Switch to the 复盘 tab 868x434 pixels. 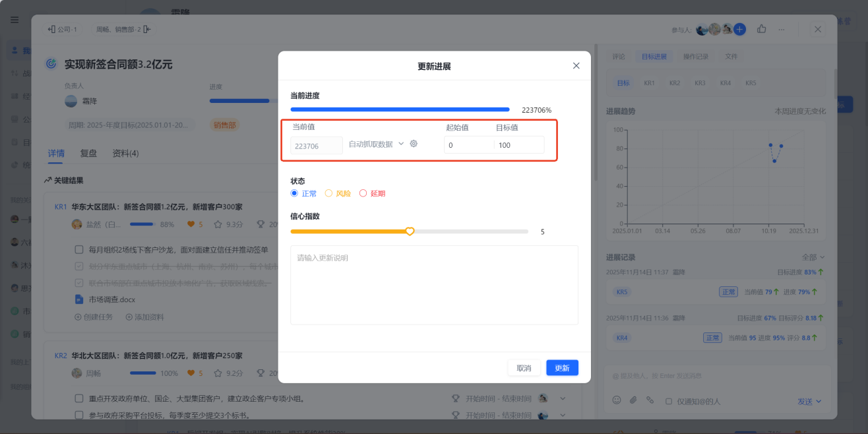[88, 153]
